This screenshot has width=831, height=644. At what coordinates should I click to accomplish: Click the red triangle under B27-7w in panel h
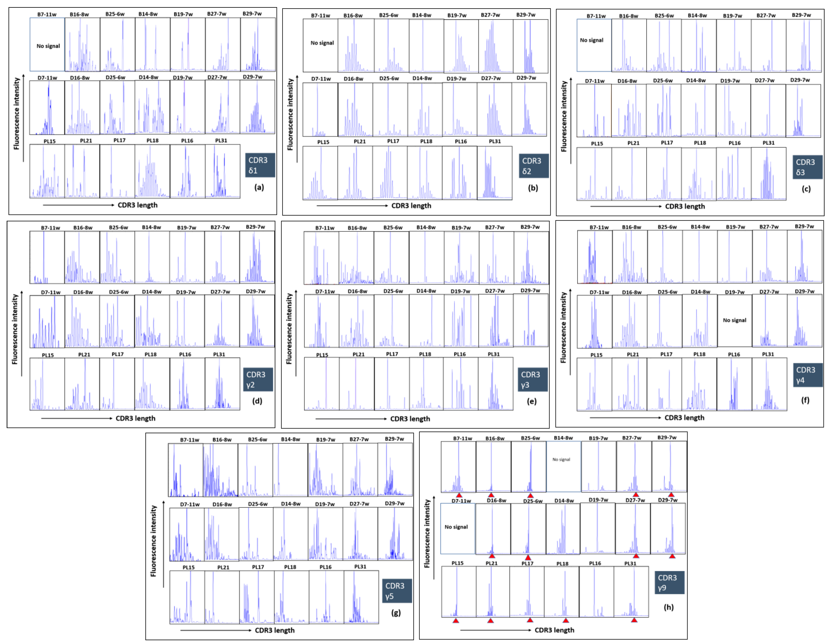(x=636, y=494)
